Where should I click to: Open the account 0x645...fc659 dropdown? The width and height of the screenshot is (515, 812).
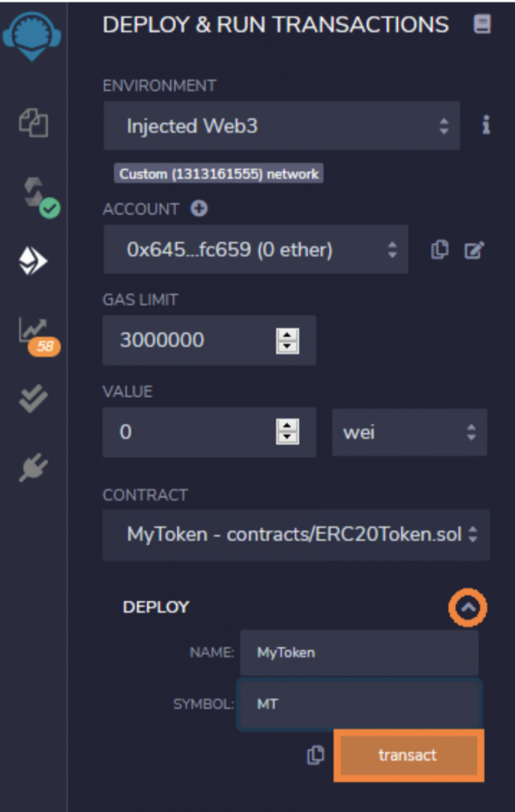click(256, 250)
